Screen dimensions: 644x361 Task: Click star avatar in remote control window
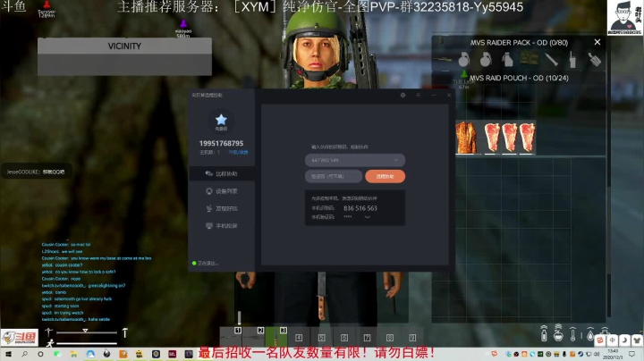point(221,121)
